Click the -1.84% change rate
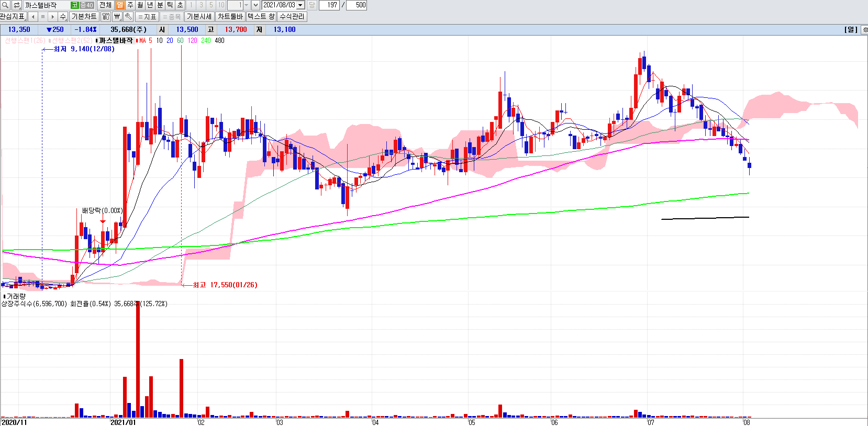The width and height of the screenshot is (868, 426). point(85,30)
